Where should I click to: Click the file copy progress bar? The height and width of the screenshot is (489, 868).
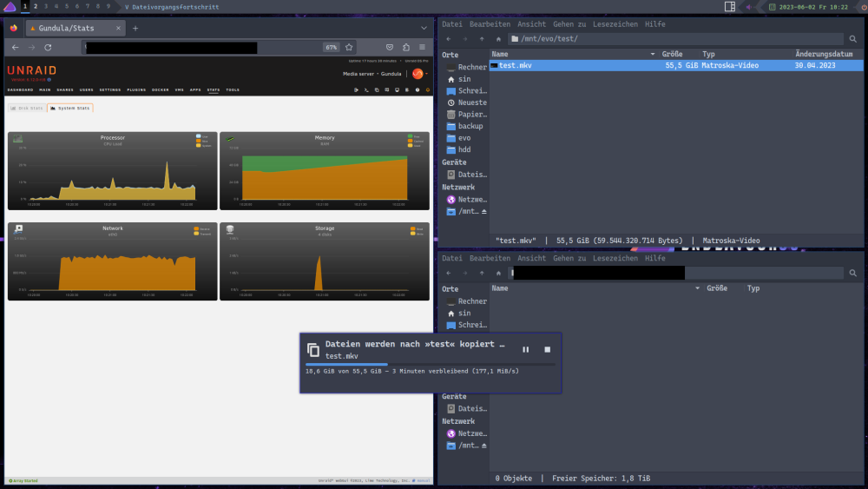click(431, 365)
